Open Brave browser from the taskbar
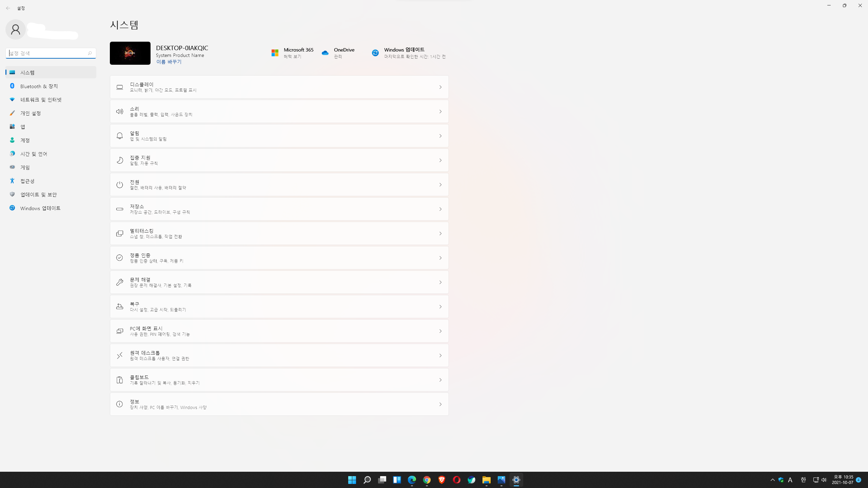Screen dimensions: 868x488 click(441, 480)
